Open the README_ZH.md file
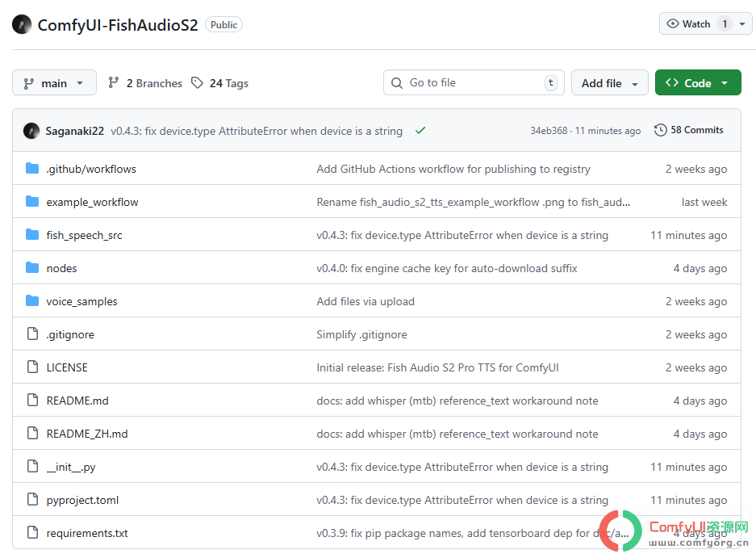The height and width of the screenshot is (558, 756). tap(87, 434)
